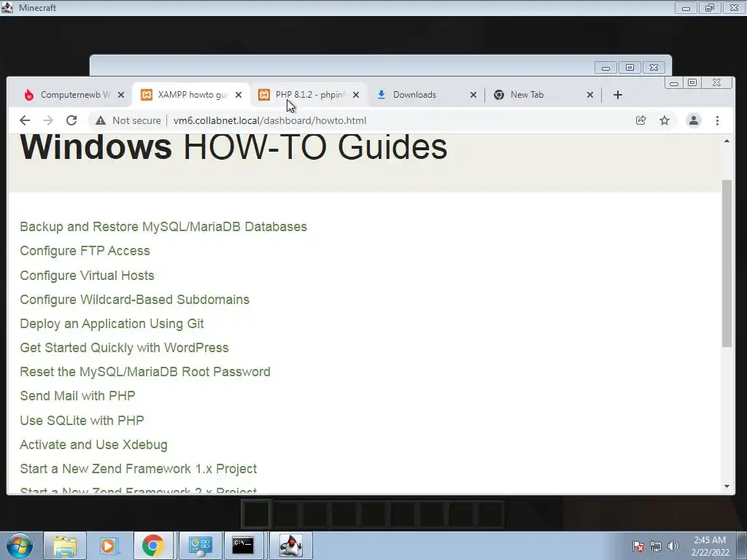
Task: Open the Activate and Use Xdebug guide
Action: (x=94, y=445)
